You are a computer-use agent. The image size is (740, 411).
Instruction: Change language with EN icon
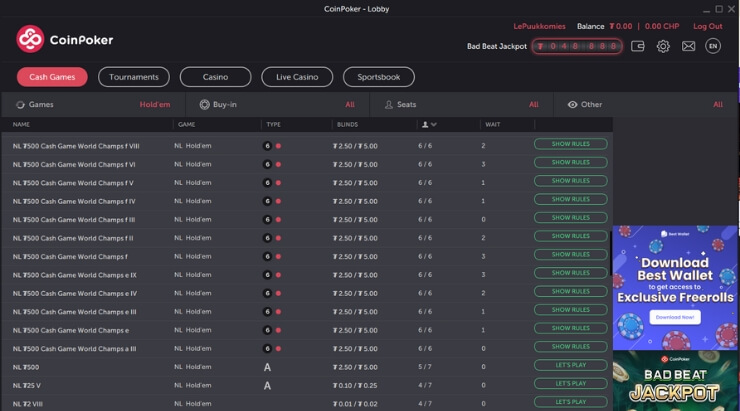point(713,46)
